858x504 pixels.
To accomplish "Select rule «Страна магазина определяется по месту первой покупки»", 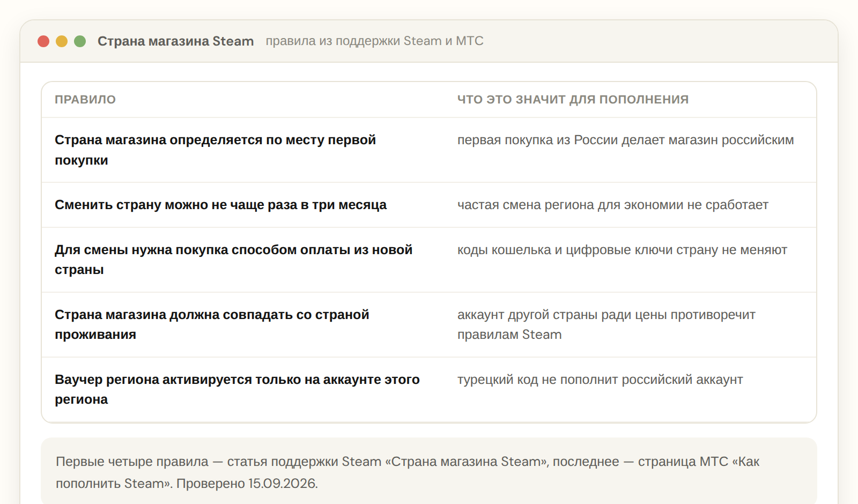I will click(x=215, y=150).
